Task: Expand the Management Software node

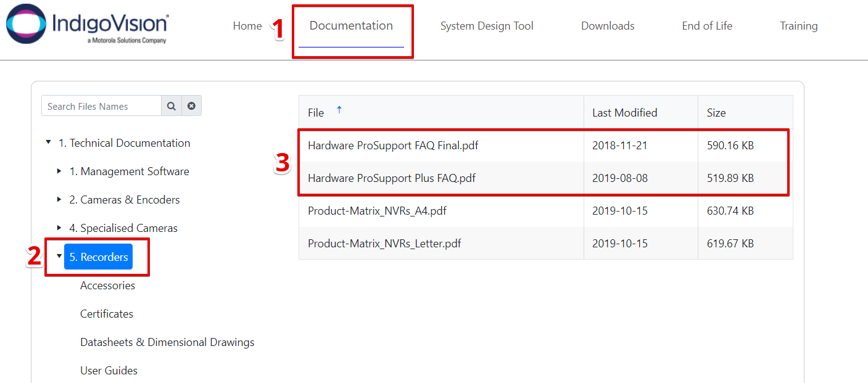Action: click(x=59, y=171)
